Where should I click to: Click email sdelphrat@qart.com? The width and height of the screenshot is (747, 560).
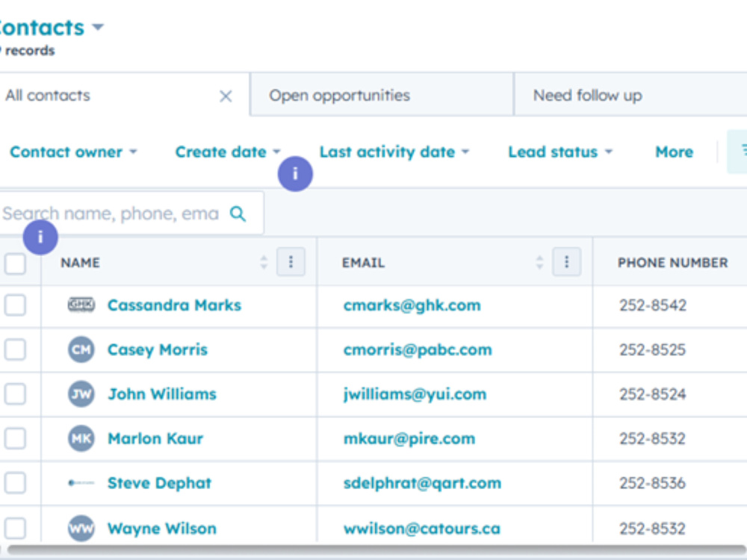click(422, 483)
